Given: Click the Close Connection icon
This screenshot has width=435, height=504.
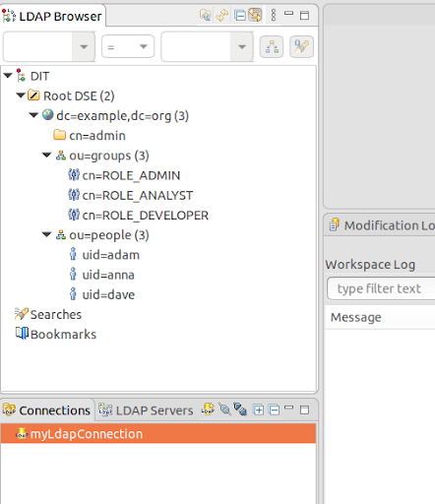Looking at the screenshot, I should click(240, 409).
